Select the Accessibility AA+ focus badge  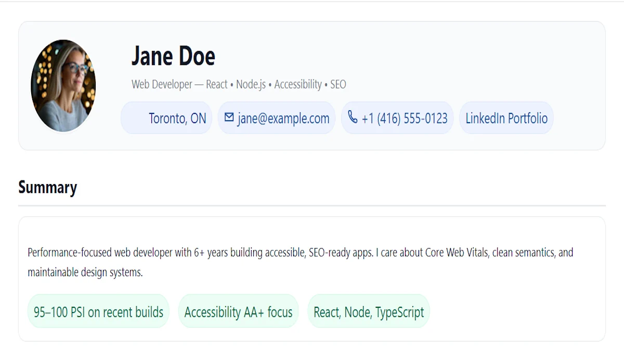[238, 312]
